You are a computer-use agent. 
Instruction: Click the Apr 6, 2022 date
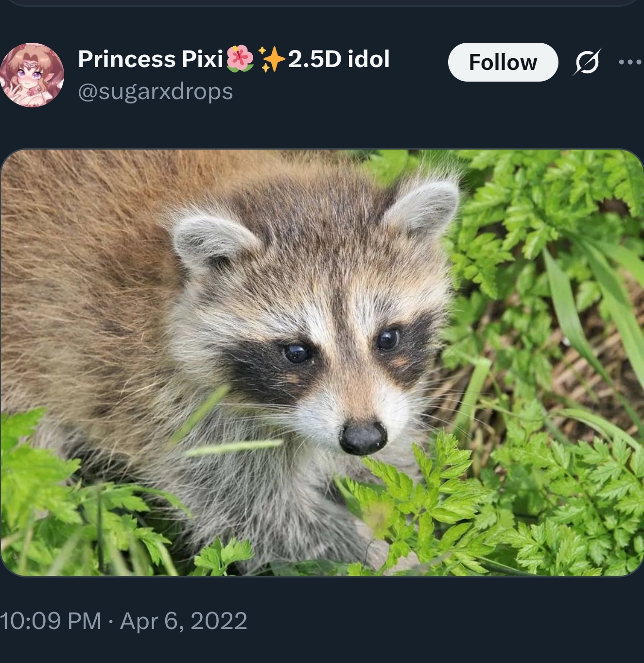183,621
